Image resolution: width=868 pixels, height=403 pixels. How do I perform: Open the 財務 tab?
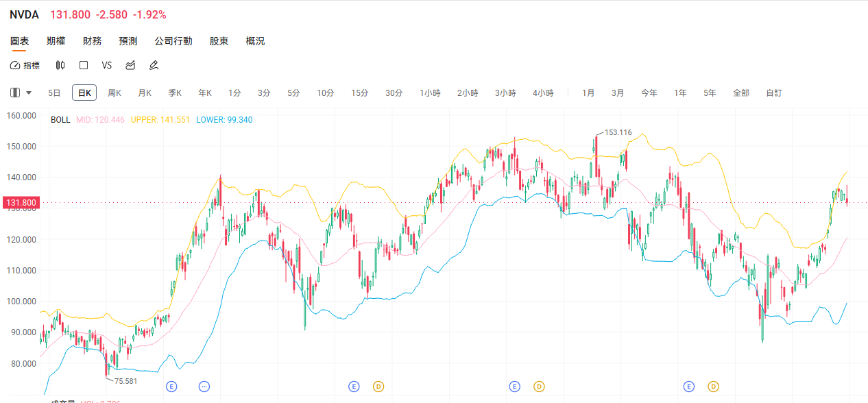point(92,41)
